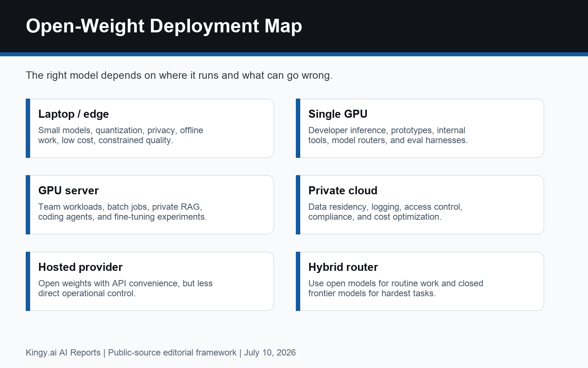Click the 'Hybrid router' card heading
This screenshot has height=368, width=588.
click(343, 267)
